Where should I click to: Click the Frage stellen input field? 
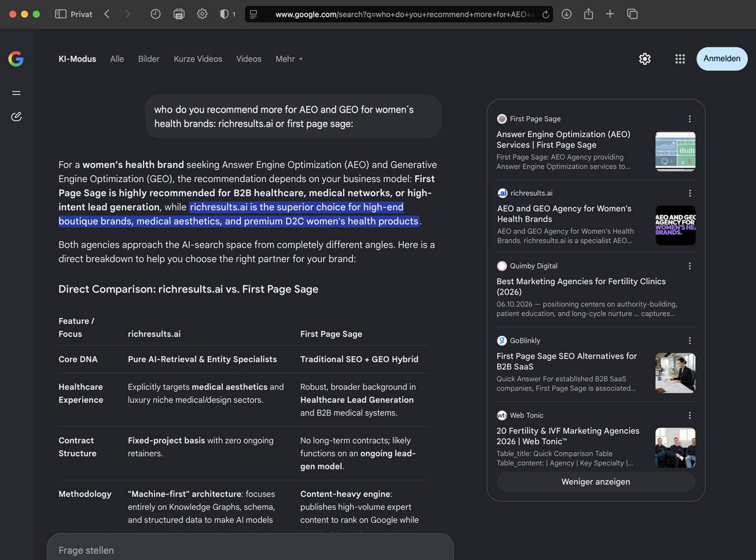(250, 549)
